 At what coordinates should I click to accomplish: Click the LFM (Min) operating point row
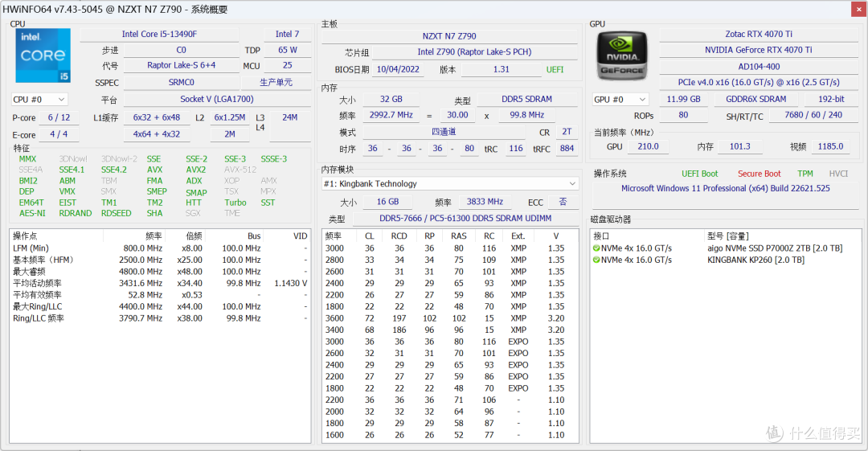(159, 248)
